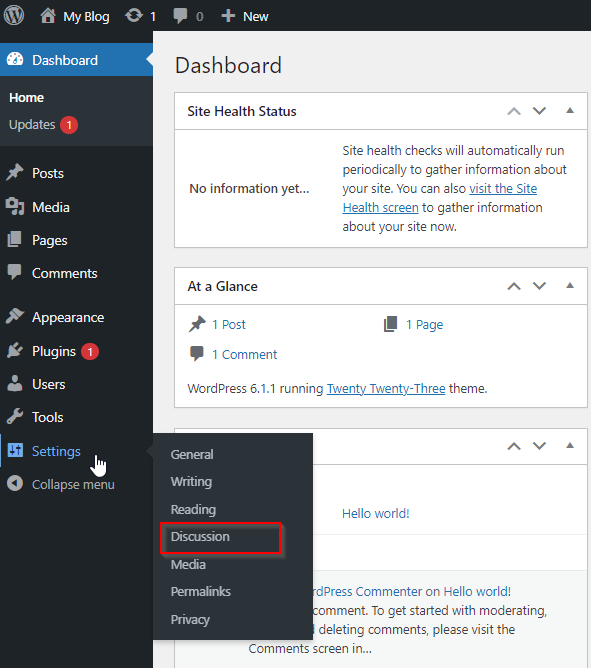Click the Tools wrench icon

(15, 417)
